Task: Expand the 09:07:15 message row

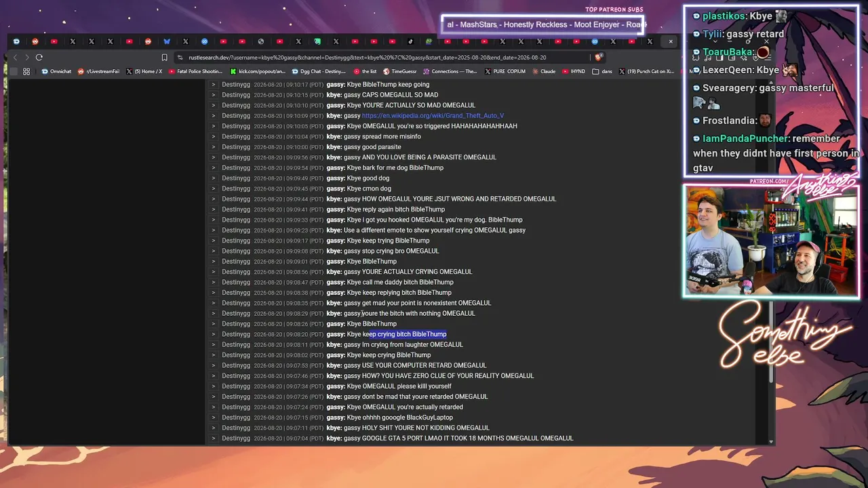Action: [x=213, y=418]
